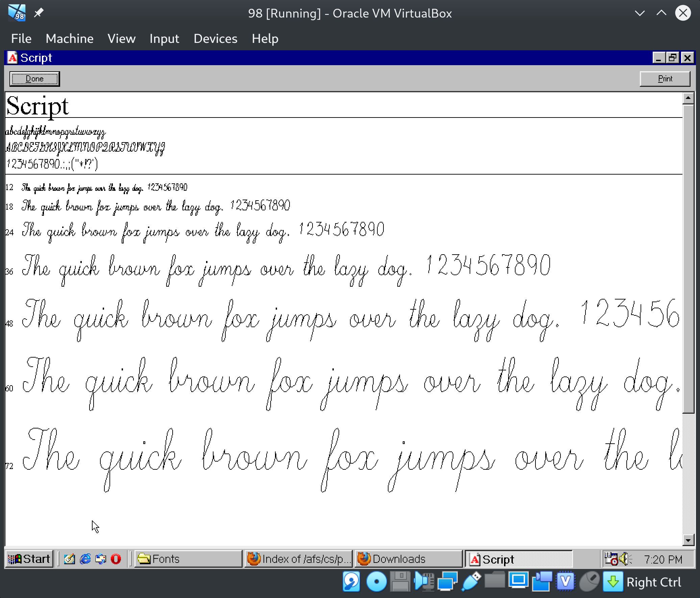Image resolution: width=700 pixels, height=598 pixels.
Task: Open the Help menu
Action: coord(265,39)
